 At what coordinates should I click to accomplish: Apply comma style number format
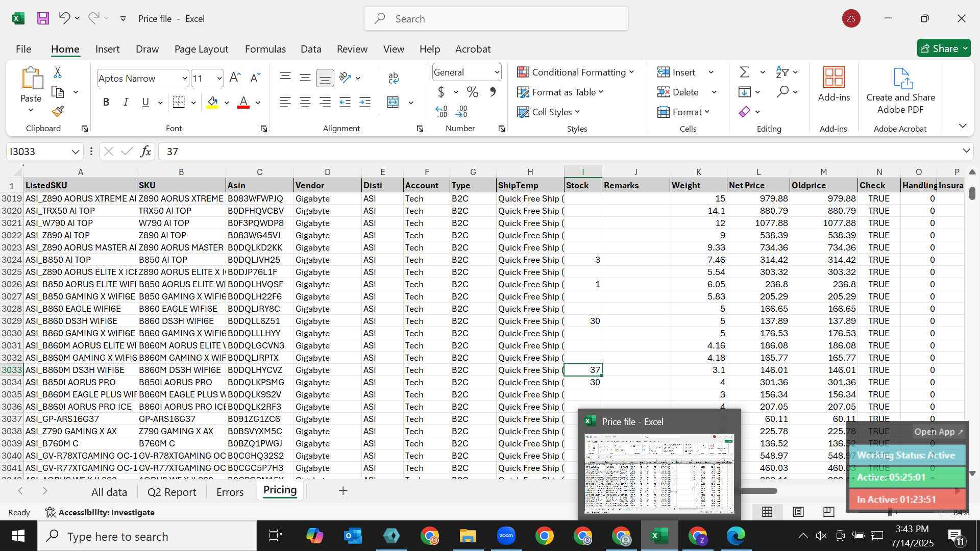493,92
